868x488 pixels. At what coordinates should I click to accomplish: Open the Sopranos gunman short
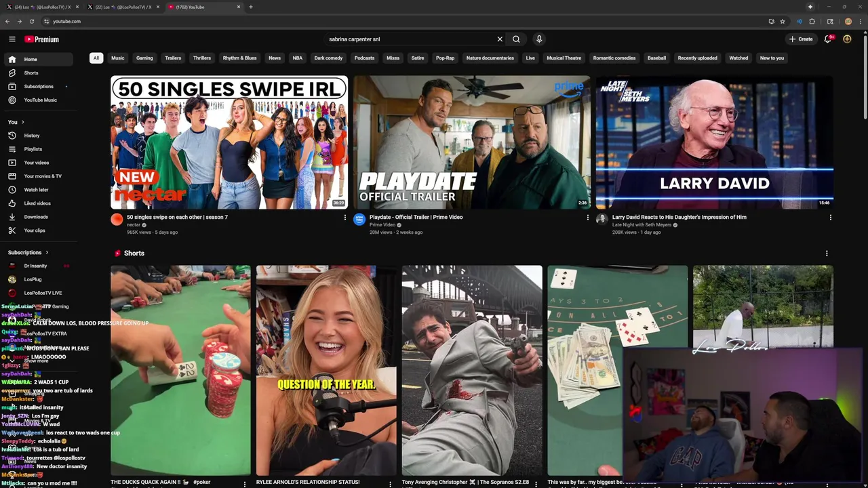(x=472, y=370)
